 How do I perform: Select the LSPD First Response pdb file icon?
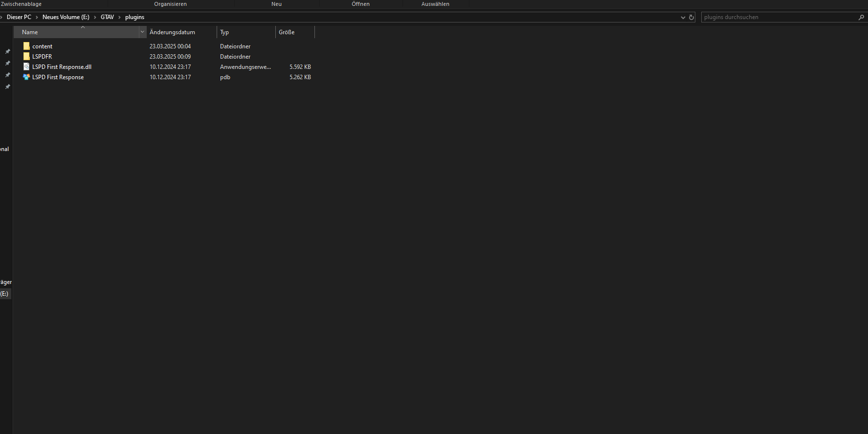point(26,77)
